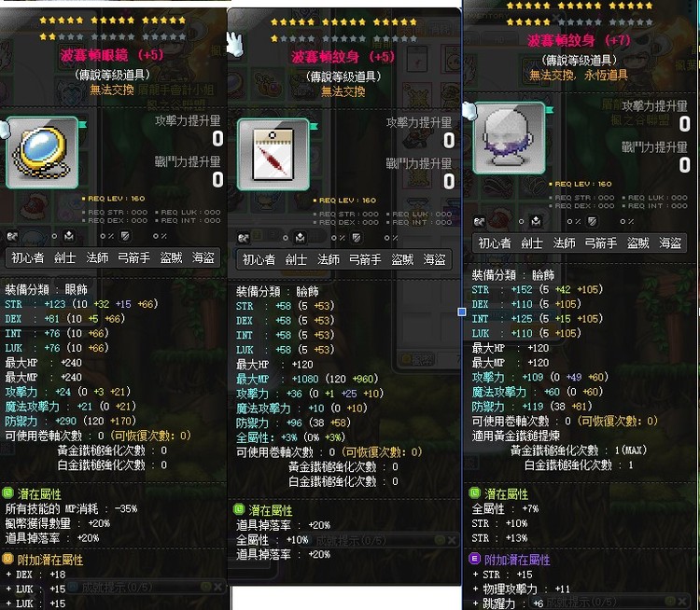Click the blue square handle on the divider
Screen dimensions: 700x610
[462, 312]
